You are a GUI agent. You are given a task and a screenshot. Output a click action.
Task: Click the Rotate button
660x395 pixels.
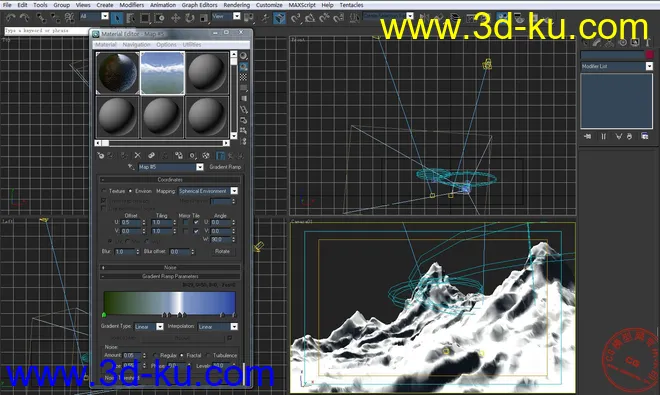pos(222,251)
